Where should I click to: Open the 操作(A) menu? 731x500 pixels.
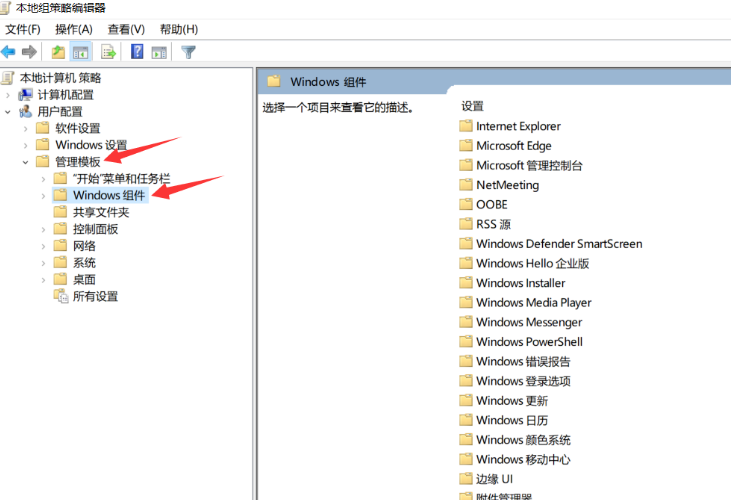point(74,29)
